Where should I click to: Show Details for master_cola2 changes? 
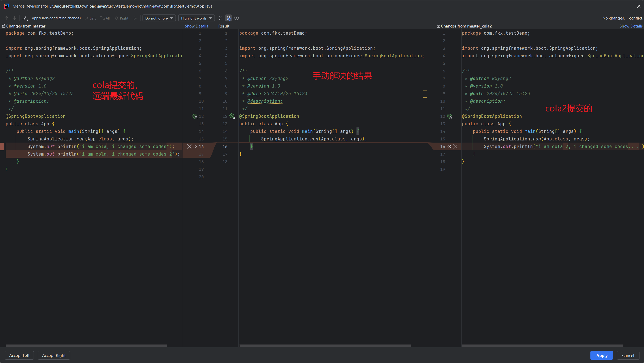click(631, 26)
